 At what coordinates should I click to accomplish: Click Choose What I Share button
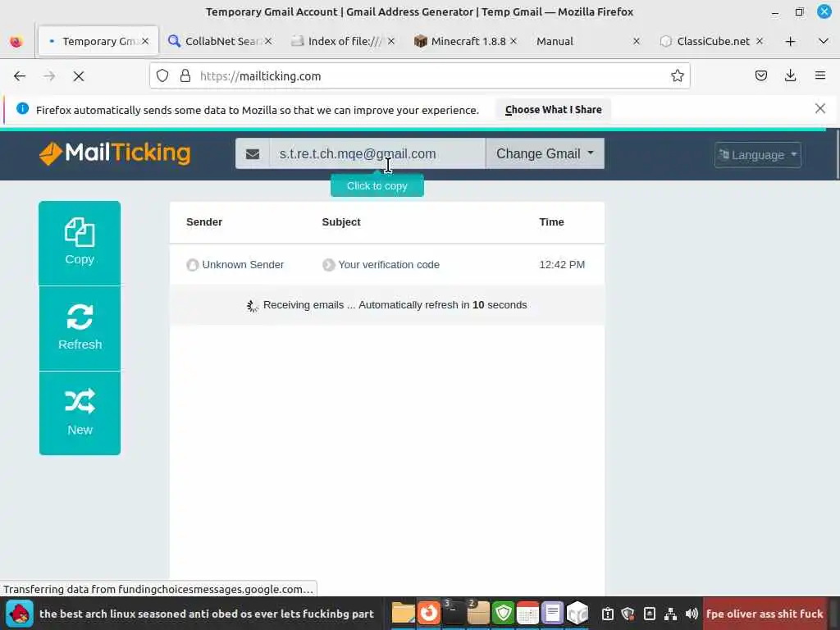[553, 109]
